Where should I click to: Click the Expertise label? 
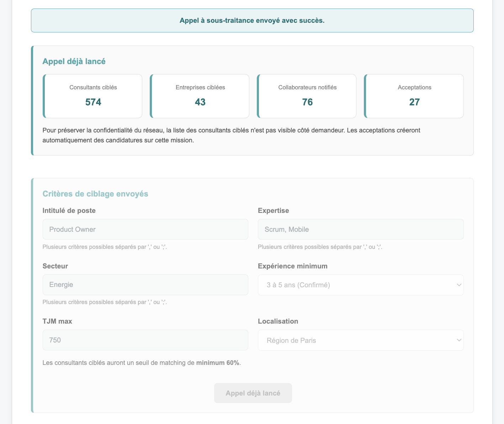point(274,210)
